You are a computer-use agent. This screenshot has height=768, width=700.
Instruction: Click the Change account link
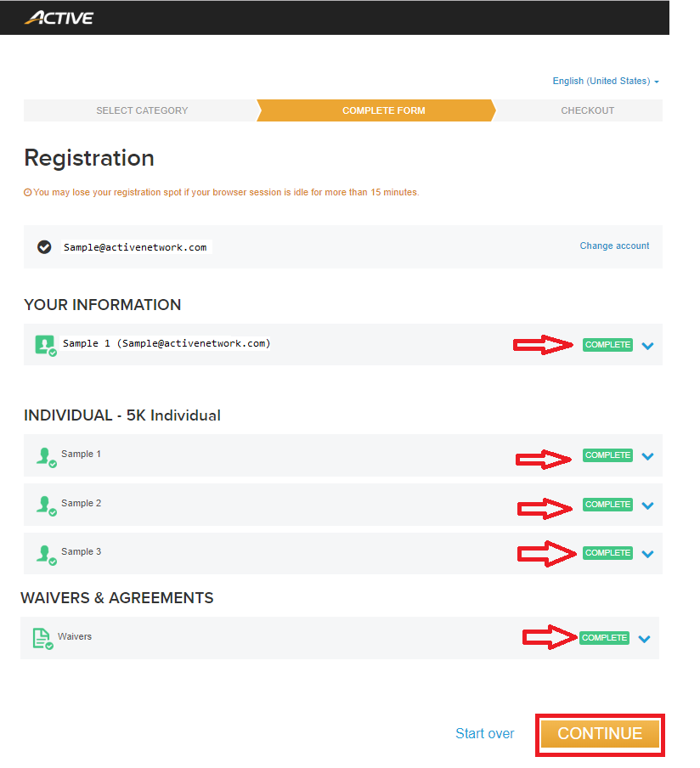[x=614, y=246]
